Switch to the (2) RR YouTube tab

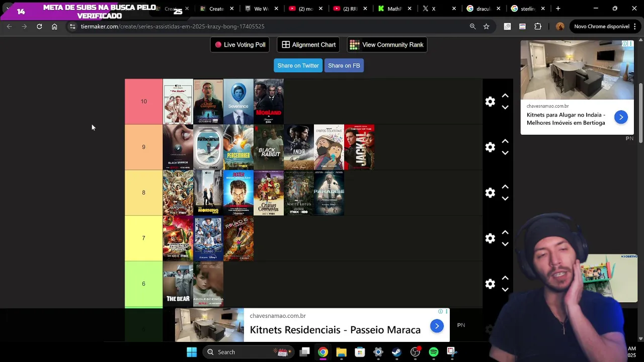(x=350, y=9)
